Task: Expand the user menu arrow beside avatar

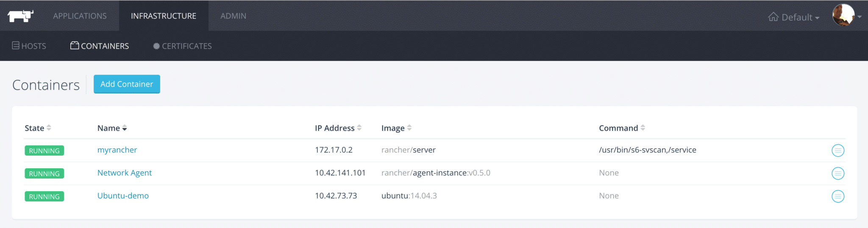Action: click(860, 17)
